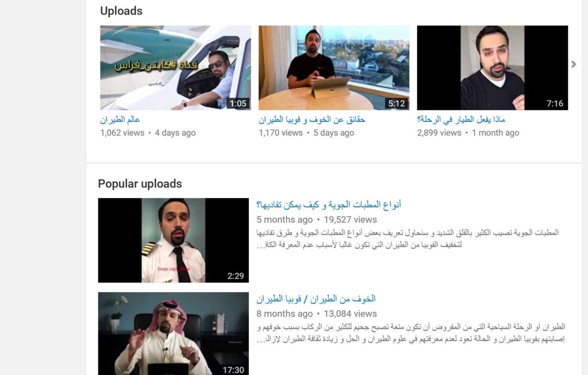Viewport: 588px width, 375px height.
Task: Click the 2:29 duration badge
Action: pyautogui.click(x=235, y=276)
